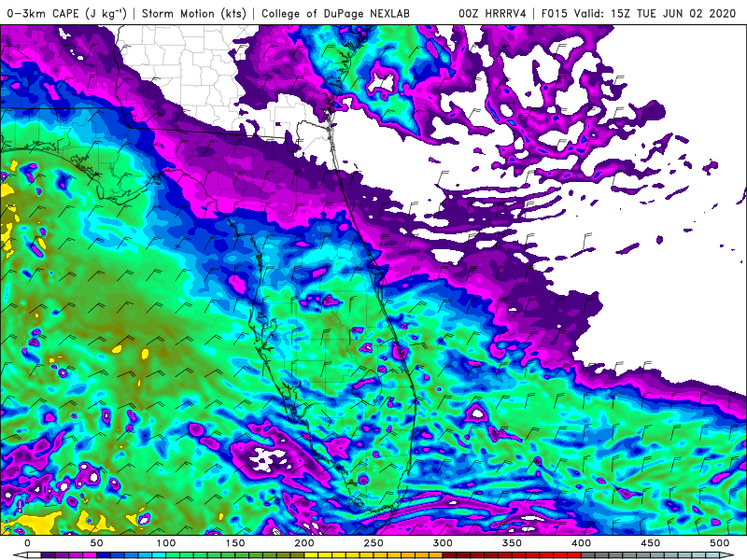This screenshot has width=747, height=560.
Task: Click the '0' color scale label
Action: 27,543
